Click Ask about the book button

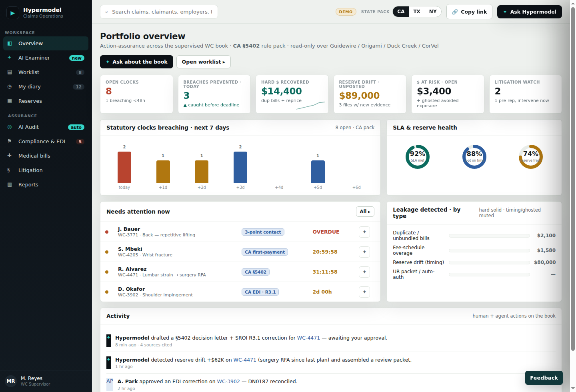click(x=136, y=62)
